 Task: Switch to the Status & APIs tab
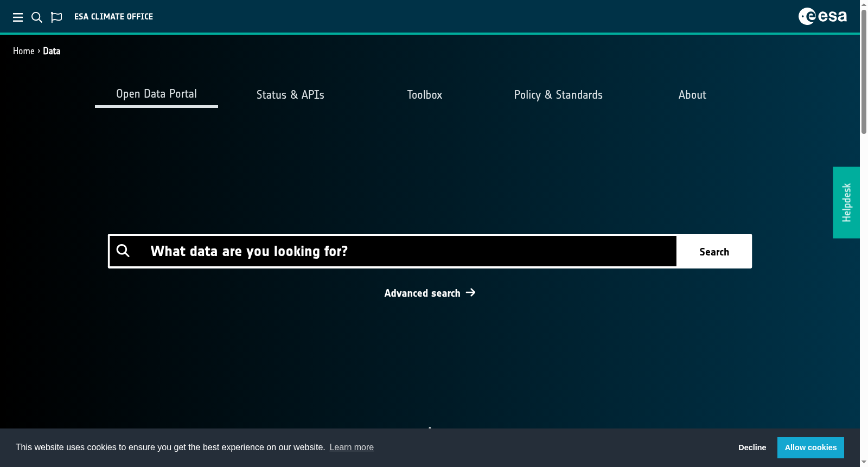pyautogui.click(x=290, y=95)
